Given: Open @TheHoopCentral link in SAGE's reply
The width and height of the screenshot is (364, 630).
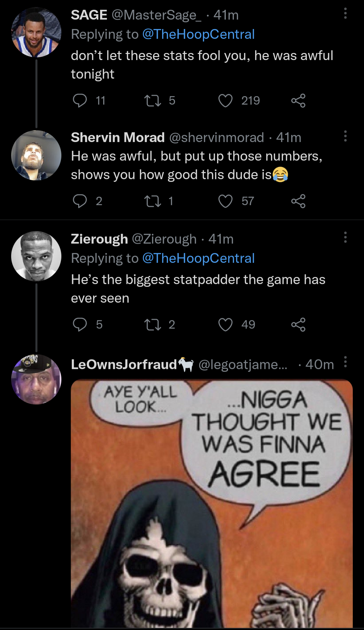Looking at the screenshot, I should [x=198, y=34].
